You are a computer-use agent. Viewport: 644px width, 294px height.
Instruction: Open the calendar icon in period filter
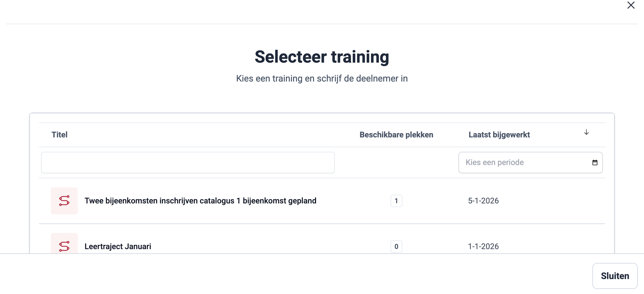coord(595,163)
